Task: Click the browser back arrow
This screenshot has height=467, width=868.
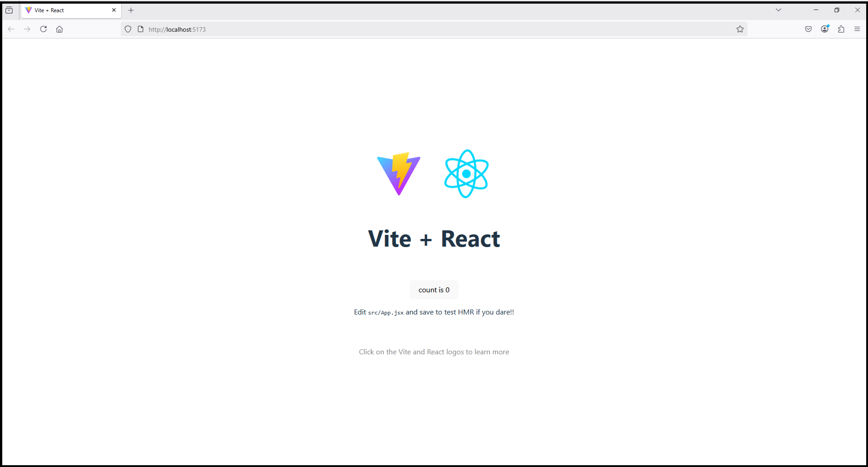Action: [11, 29]
